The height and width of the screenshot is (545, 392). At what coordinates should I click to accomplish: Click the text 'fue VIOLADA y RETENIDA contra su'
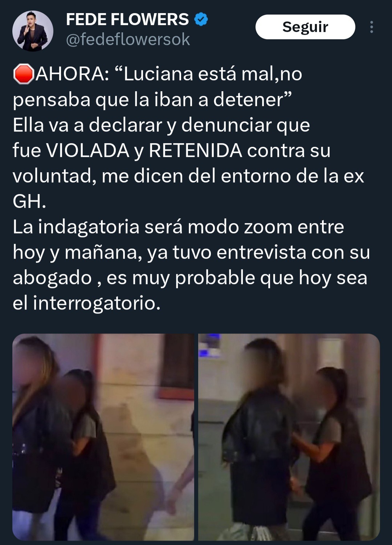click(x=172, y=150)
